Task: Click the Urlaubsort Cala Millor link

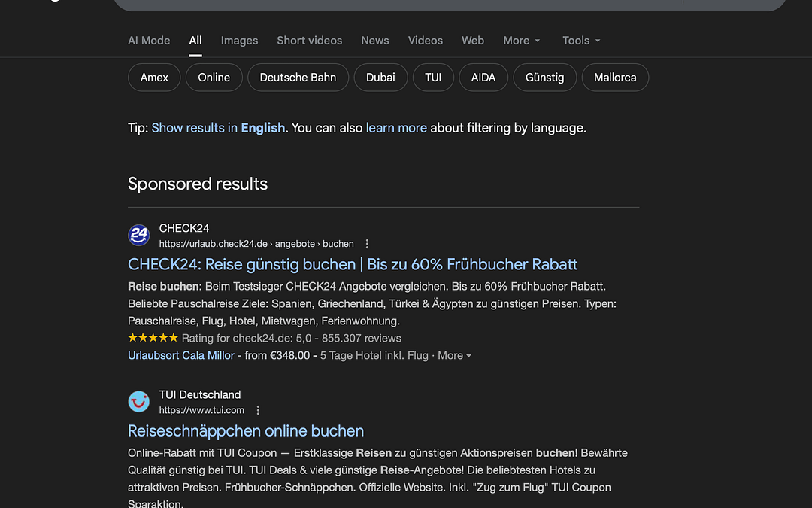Action: (x=180, y=355)
